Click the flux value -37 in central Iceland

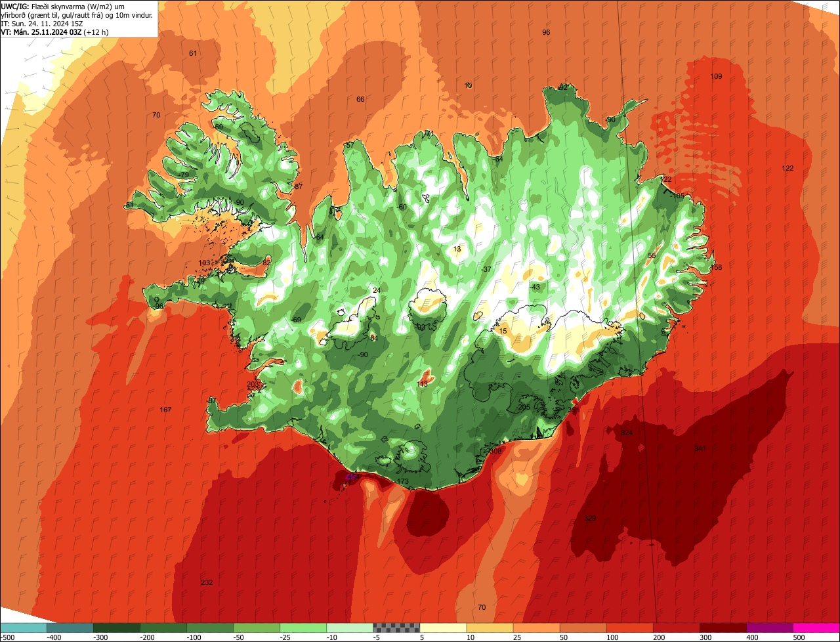pos(486,269)
